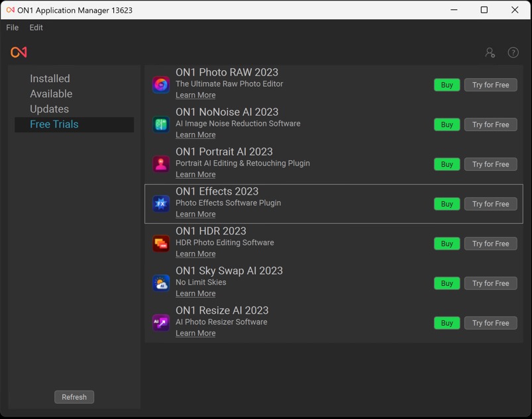Click 'Photo Effects Software Plugin' description
Viewport: 532px width, 419px height.
click(229, 203)
